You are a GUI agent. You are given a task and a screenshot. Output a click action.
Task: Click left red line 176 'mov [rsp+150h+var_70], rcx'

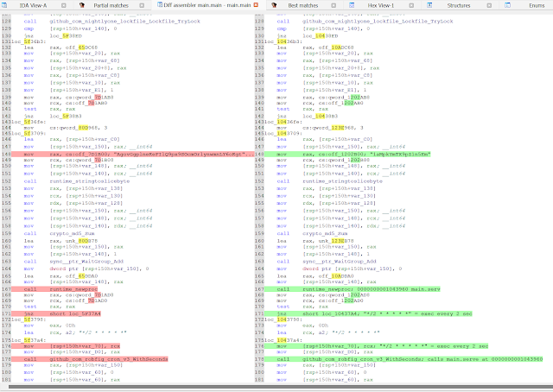coord(66,346)
